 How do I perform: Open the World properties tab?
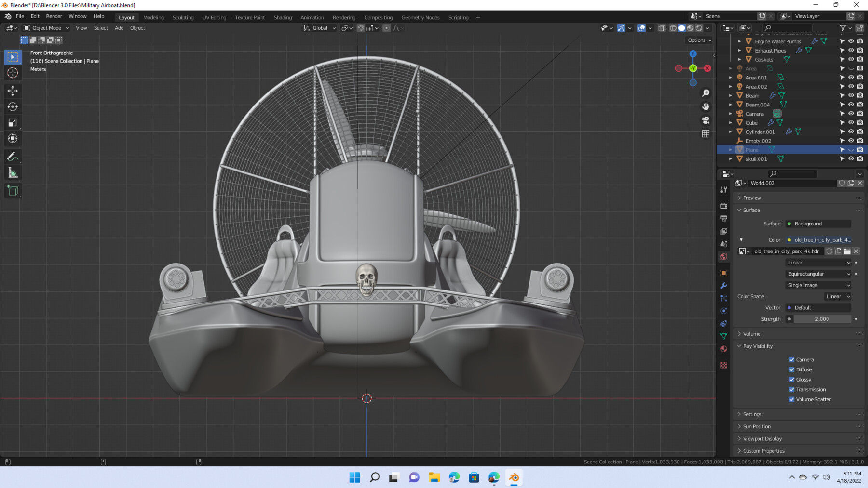723,256
